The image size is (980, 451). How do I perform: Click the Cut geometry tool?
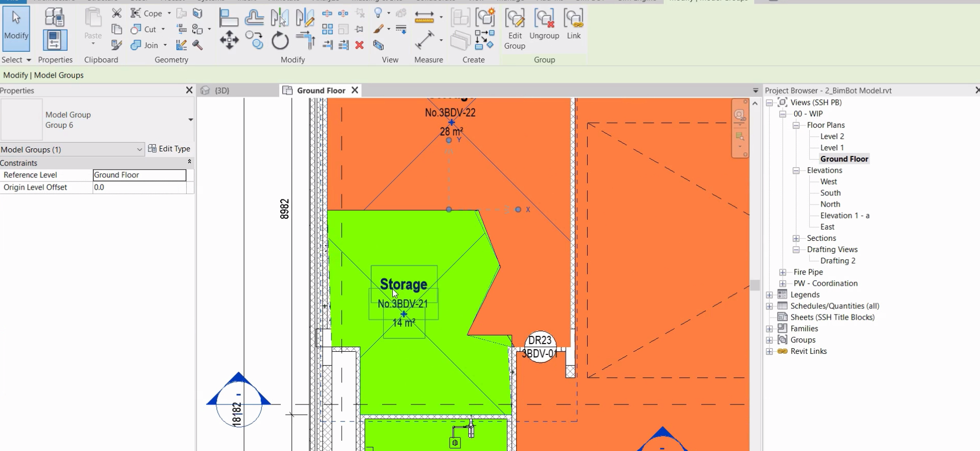tap(144, 29)
